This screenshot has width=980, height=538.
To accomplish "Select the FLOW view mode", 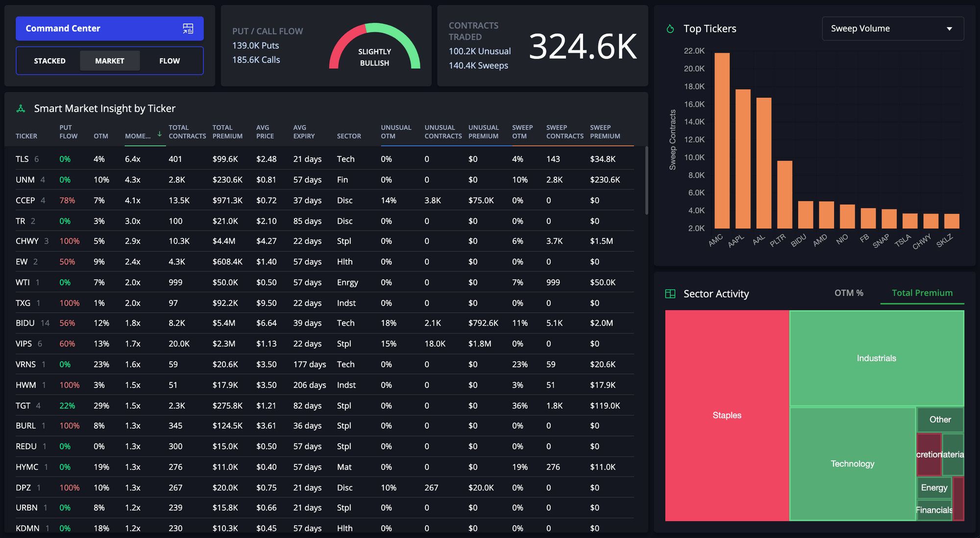I will coord(169,60).
